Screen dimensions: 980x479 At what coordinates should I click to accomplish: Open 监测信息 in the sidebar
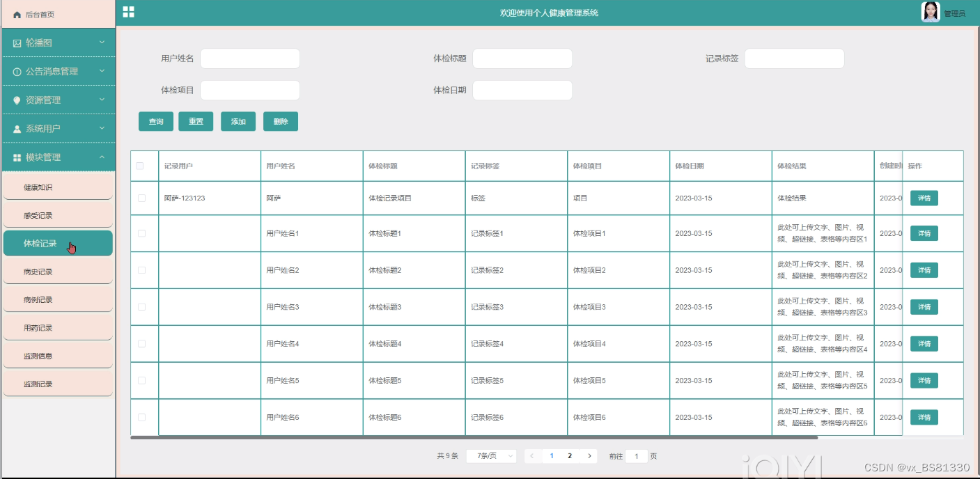[x=58, y=356]
